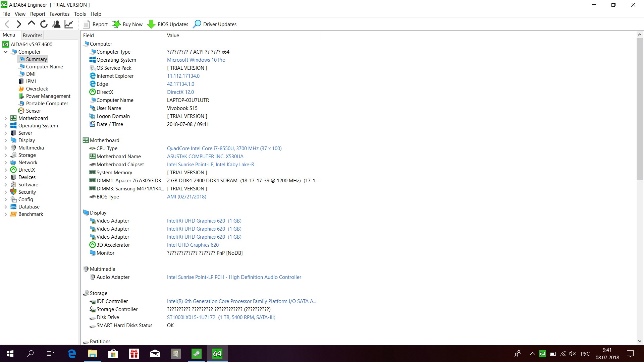Expand the Server tree node
Screen dimensions: 644x362
coord(6,133)
